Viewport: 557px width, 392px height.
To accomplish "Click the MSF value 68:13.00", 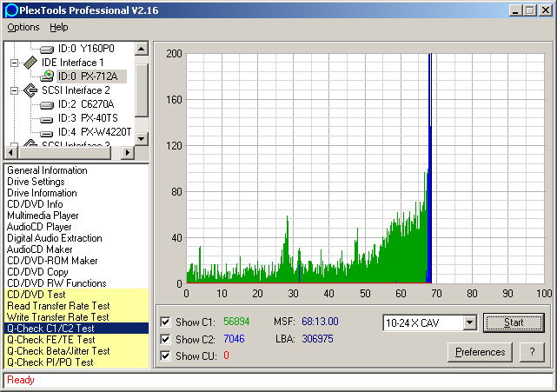I will tap(320, 322).
